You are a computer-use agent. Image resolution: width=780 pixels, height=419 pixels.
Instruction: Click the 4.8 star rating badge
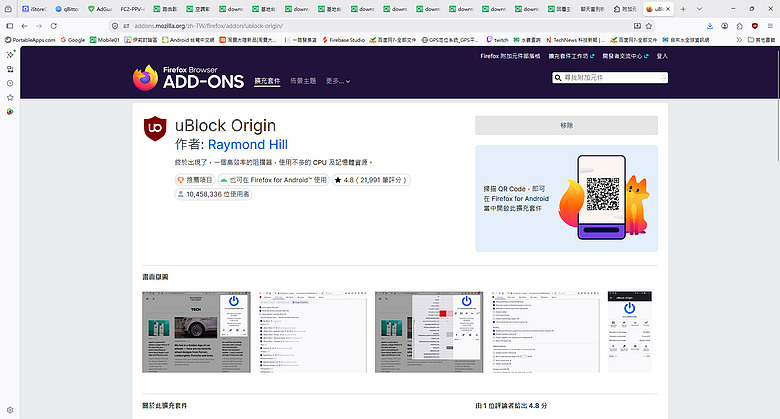point(371,180)
